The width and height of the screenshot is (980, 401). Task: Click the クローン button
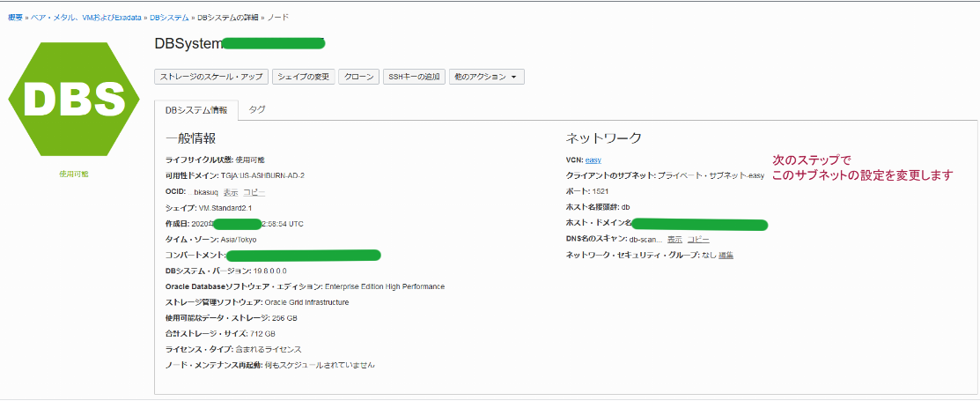tap(359, 77)
